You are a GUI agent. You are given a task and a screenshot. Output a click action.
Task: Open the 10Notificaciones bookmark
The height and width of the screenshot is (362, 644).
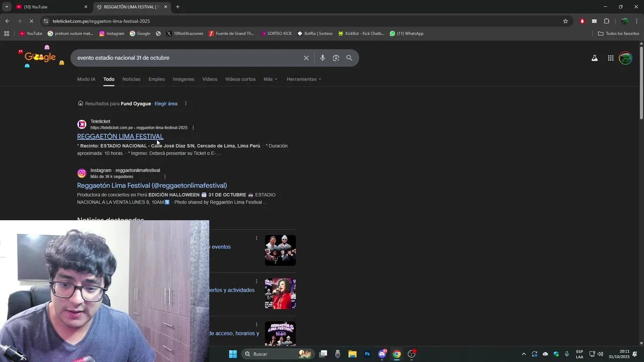[185, 34]
